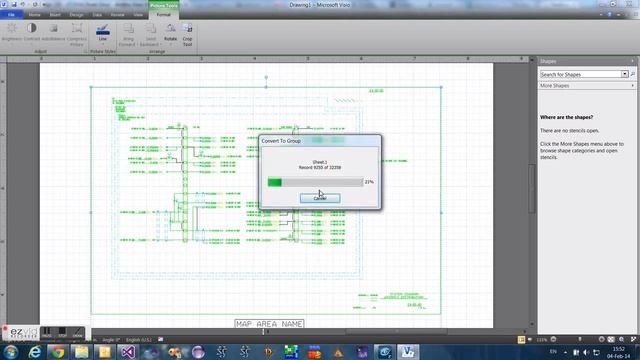Click Redo in the quick access toolbar

click(x=35, y=4)
